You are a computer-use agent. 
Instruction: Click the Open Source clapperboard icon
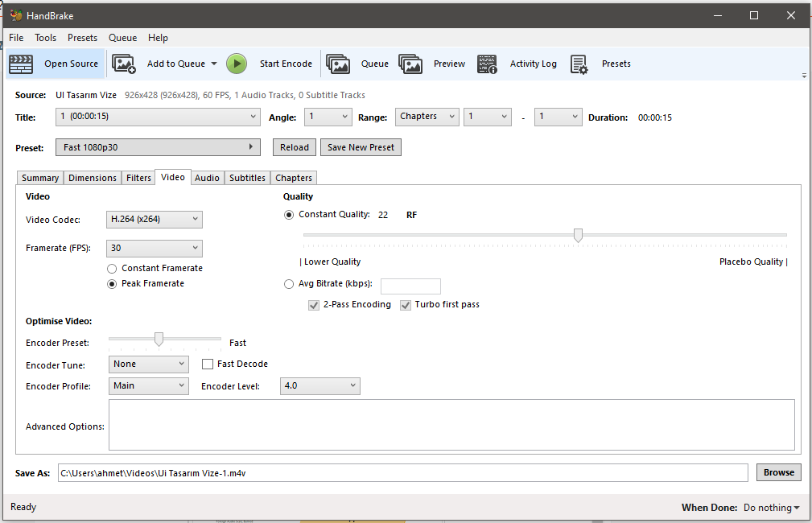pyautogui.click(x=21, y=64)
